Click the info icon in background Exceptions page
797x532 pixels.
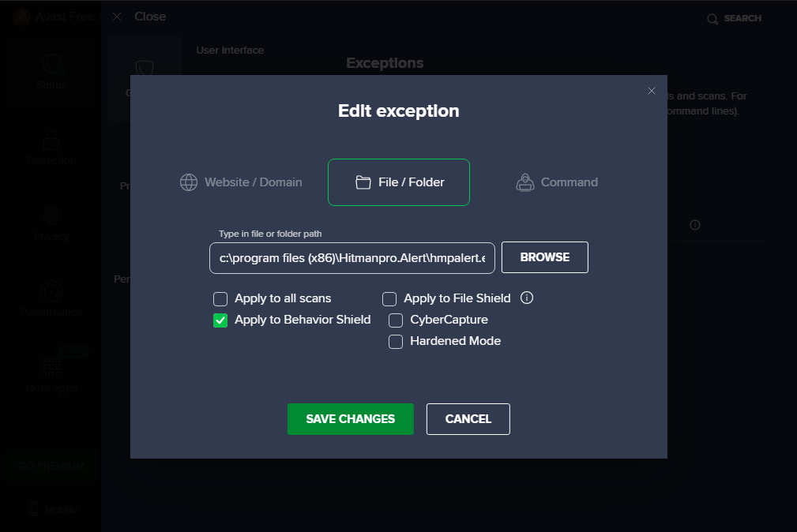(695, 225)
